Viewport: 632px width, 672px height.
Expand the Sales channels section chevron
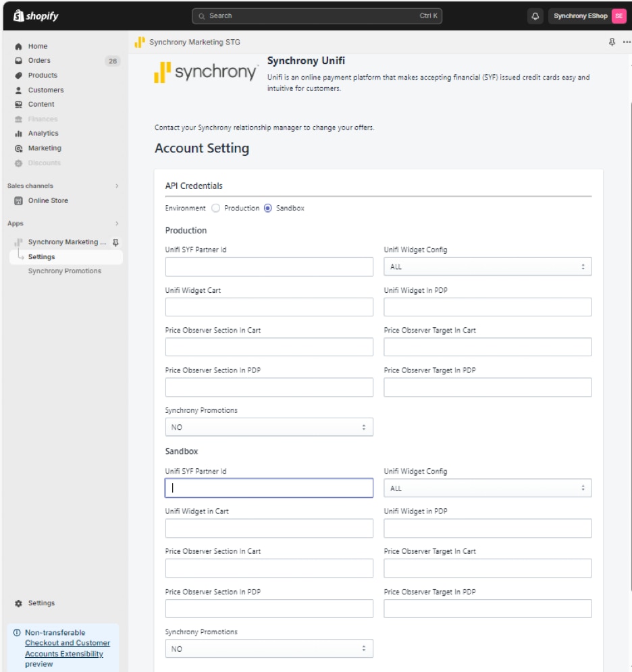coord(117,186)
